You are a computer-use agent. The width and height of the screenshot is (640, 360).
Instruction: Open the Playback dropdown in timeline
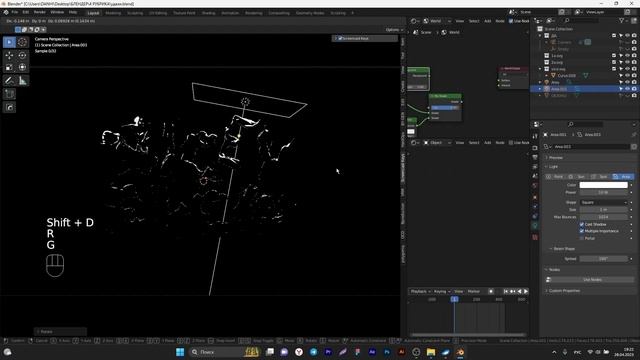(x=420, y=291)
